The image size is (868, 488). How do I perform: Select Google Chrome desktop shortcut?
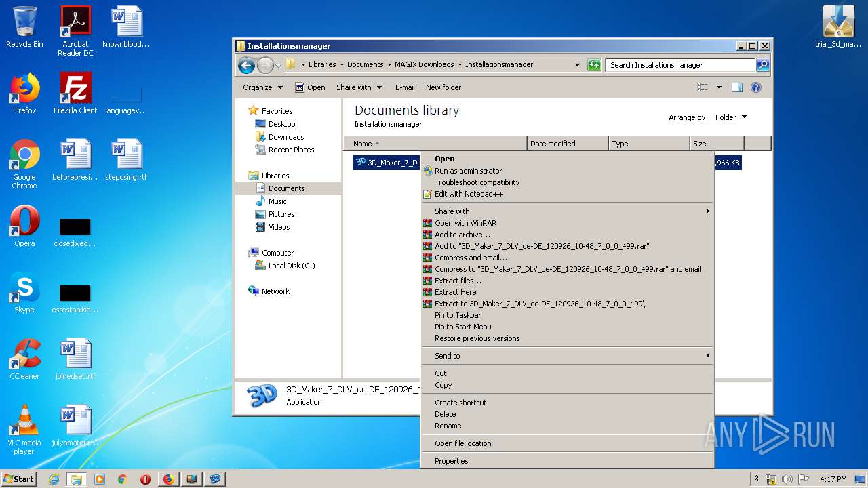(24, 164)
